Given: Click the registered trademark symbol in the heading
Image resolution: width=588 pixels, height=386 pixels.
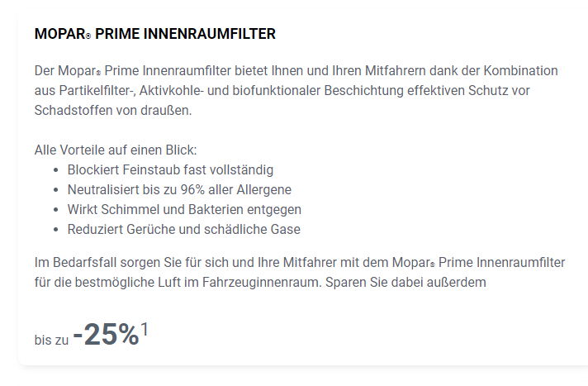Looking at the screenshot, I should pyautogui.click(x=88, y=36).
